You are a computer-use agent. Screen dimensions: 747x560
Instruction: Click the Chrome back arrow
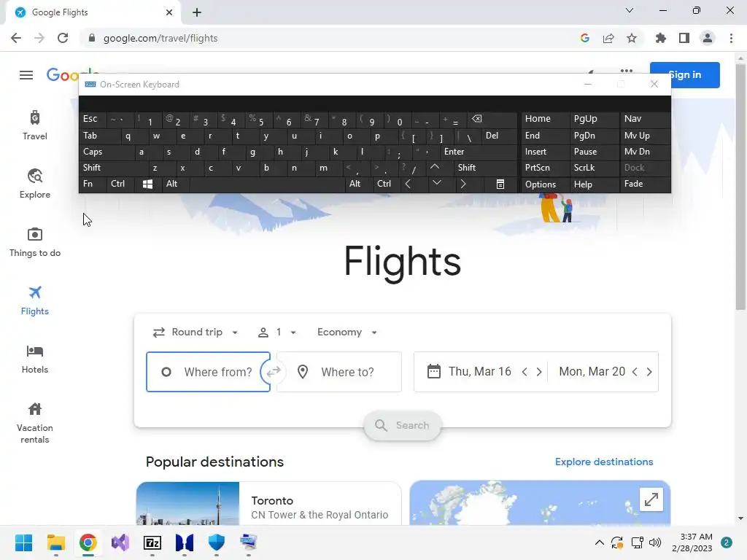pyautogui.click(x=16, y=38)
